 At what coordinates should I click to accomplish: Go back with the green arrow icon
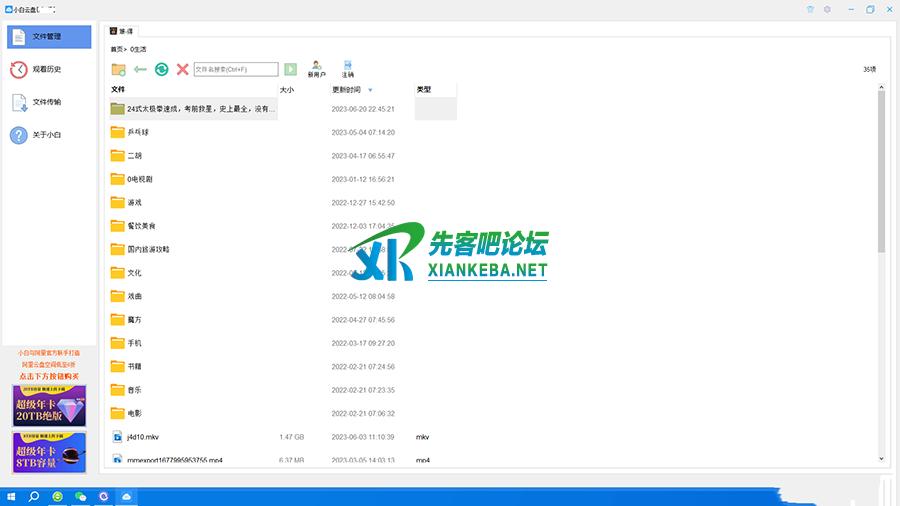(x=140, y=69)
